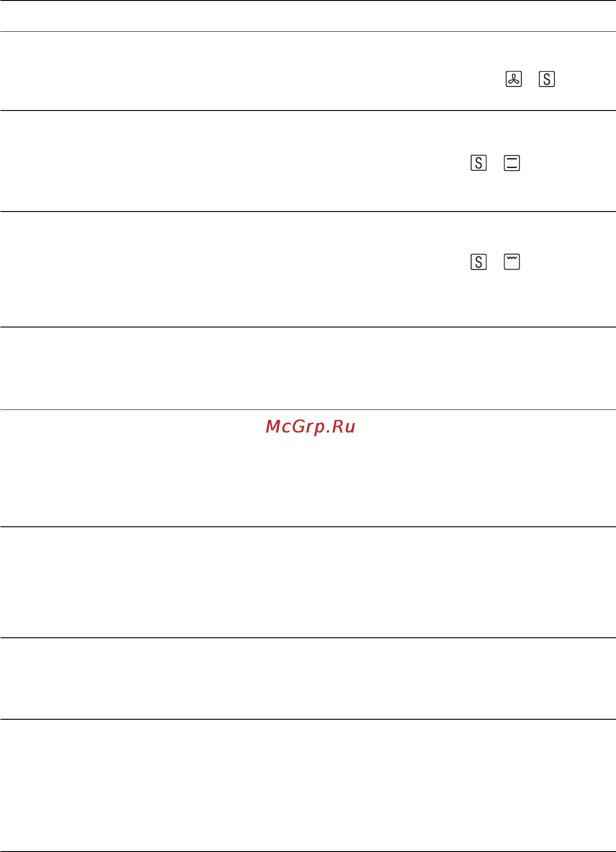Click the narrow empty header row at top
This screenshot has width=616, height=852.
[x=308, y=16]
